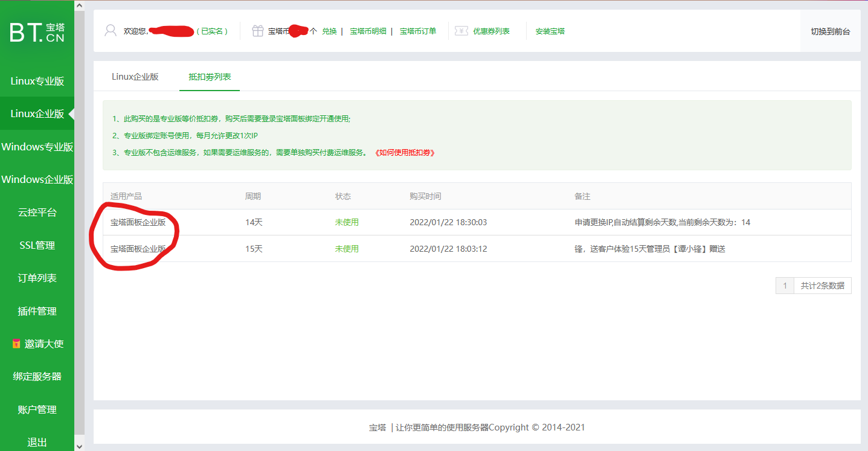Open 订单列表 in sidebar

pyautogui.click(x=37, y=278)
